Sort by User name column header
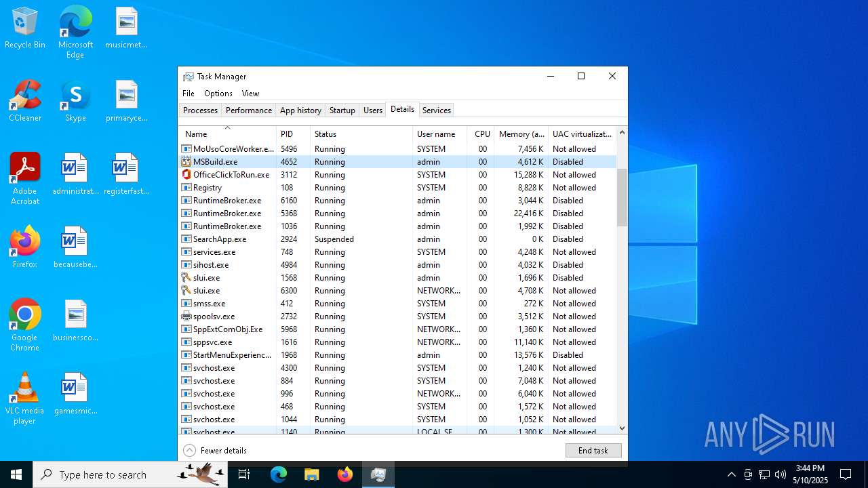 439,134
